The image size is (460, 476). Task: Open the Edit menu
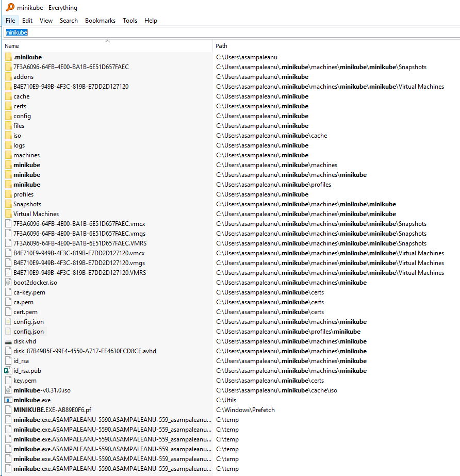(27, 20)
